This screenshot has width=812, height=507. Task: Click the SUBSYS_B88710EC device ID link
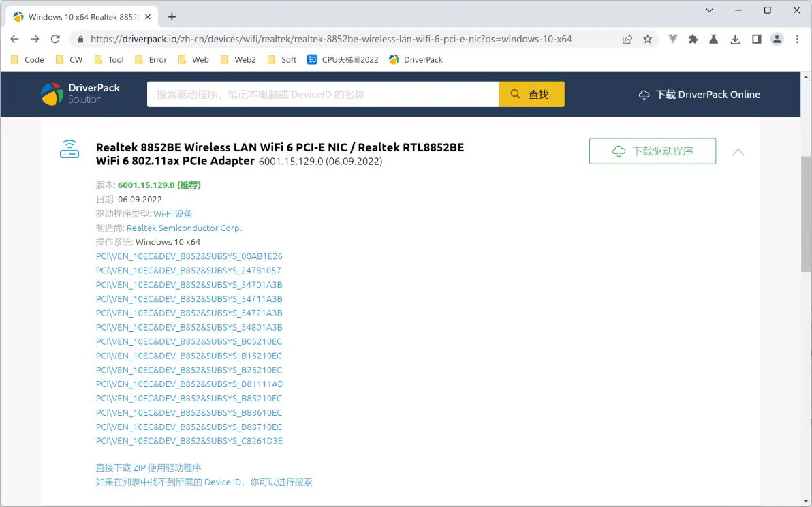pyautogui.click(x=189, y=427)
